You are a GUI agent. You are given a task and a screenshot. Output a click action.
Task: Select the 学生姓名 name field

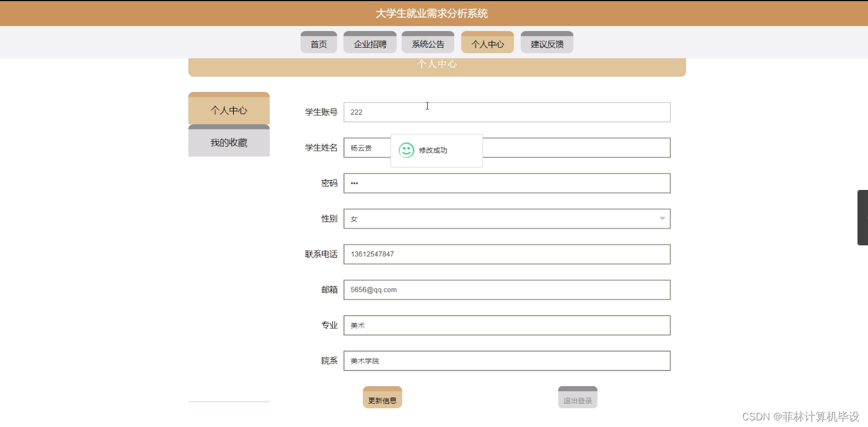(x=366, y=147)
